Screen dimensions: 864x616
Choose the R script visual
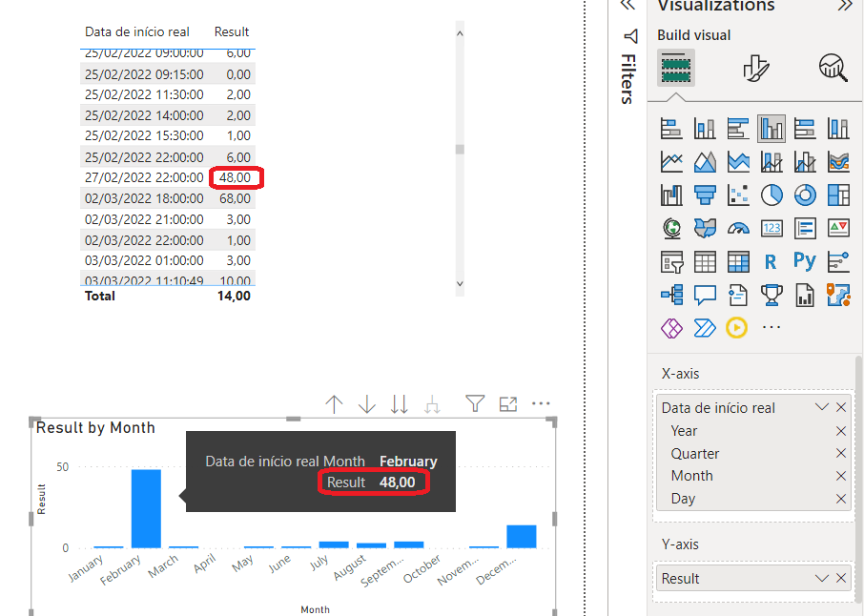pyautogui.click(x=771, y=261)
